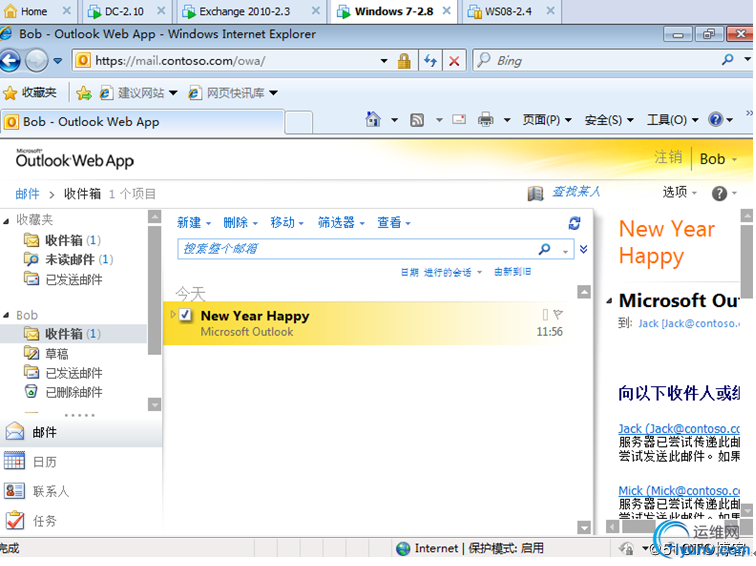Click the message list scroll up arrow

(x=584, y=292)
